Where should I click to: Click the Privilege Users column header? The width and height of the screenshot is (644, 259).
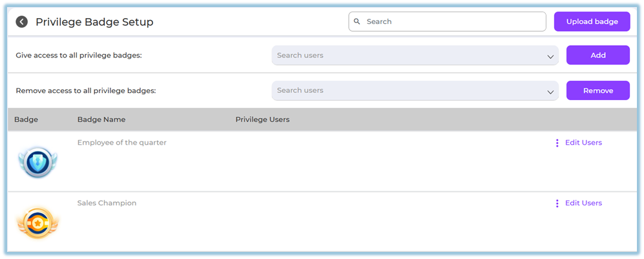[x=262, y=119]
